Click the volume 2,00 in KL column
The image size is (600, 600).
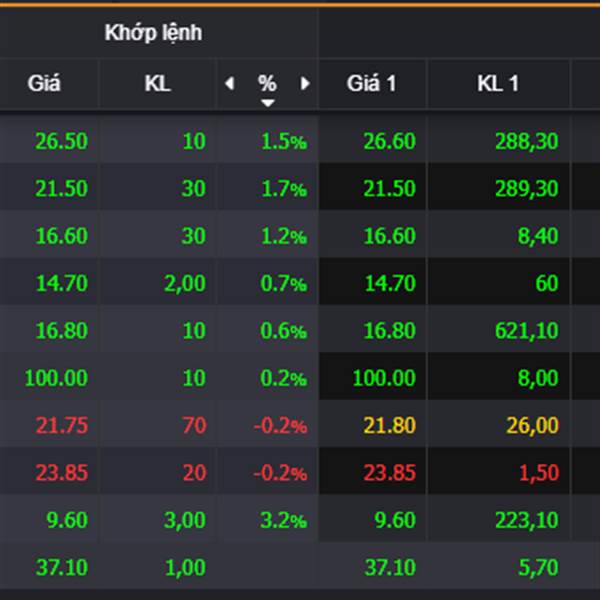coord(185,283)
